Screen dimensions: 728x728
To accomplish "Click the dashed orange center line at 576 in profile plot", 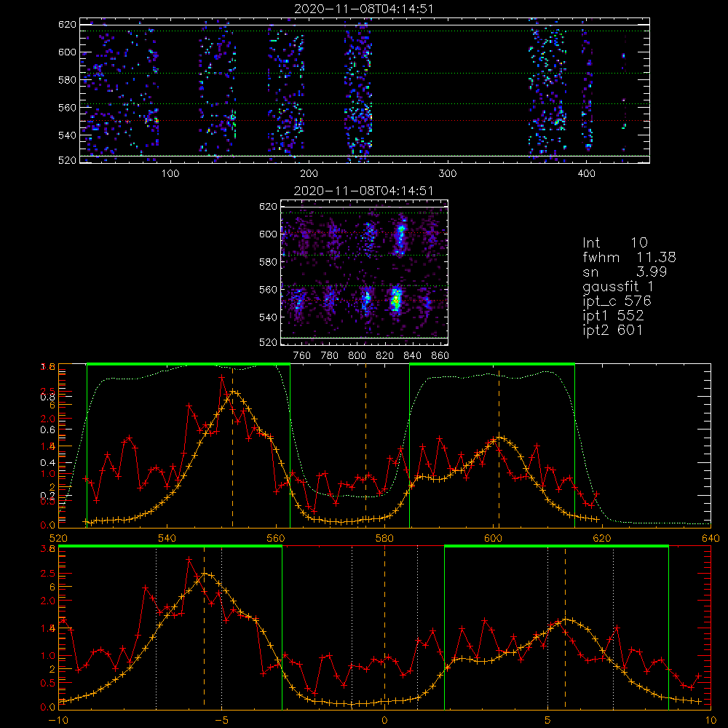I will [x=365, y=446].
